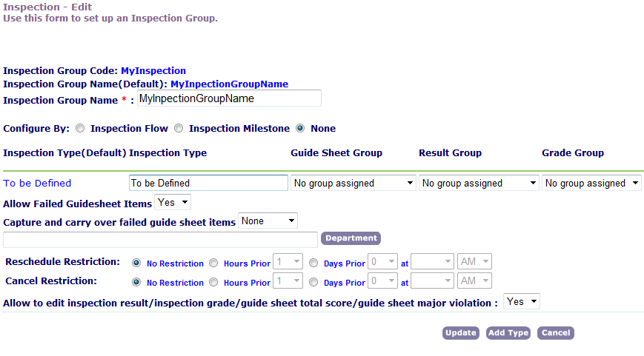Screen dimensions: 644x356
Task: Select the Inspection Flow radio button
Action: [x=80, y=129]
